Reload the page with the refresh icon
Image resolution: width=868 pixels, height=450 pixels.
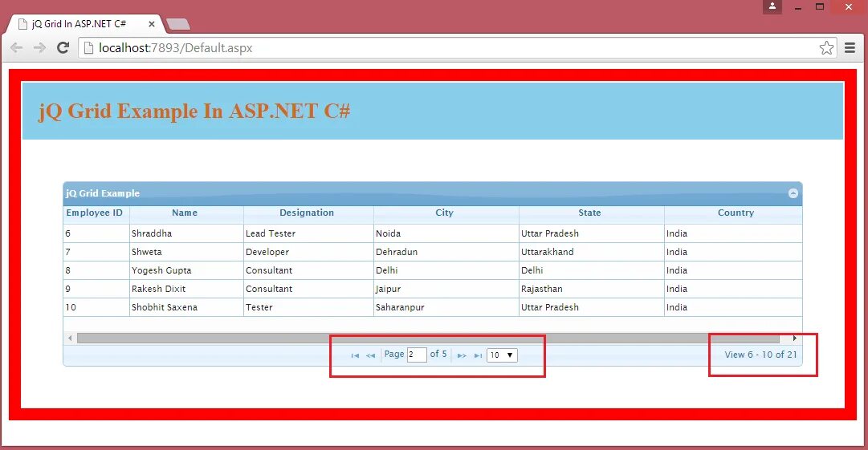[63, 47]
